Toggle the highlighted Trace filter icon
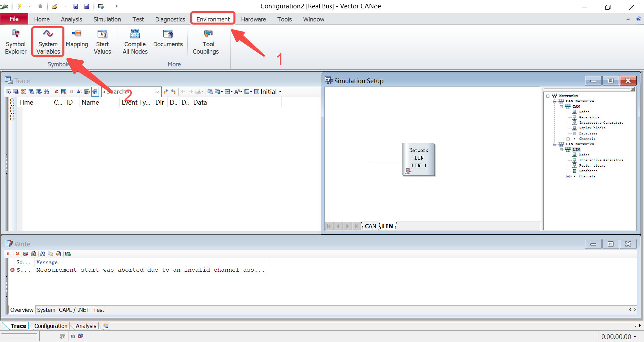 click(x=95, y=92)
